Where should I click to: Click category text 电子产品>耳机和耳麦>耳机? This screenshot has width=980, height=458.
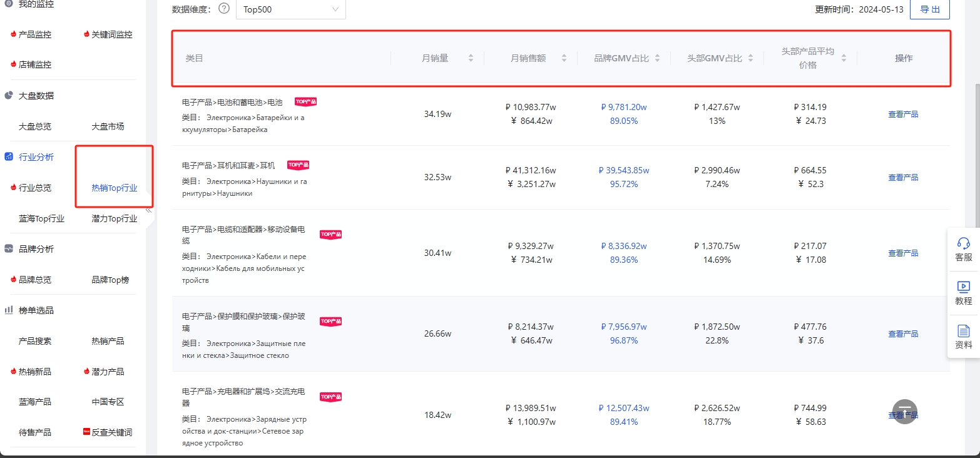pos(228,166)
